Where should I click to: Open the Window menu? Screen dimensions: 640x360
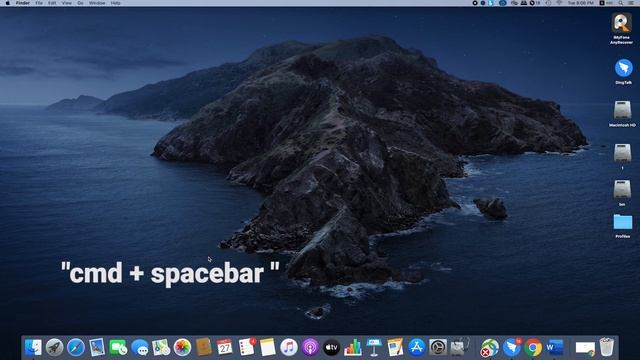pyautogui.click(x=97, y=3)
